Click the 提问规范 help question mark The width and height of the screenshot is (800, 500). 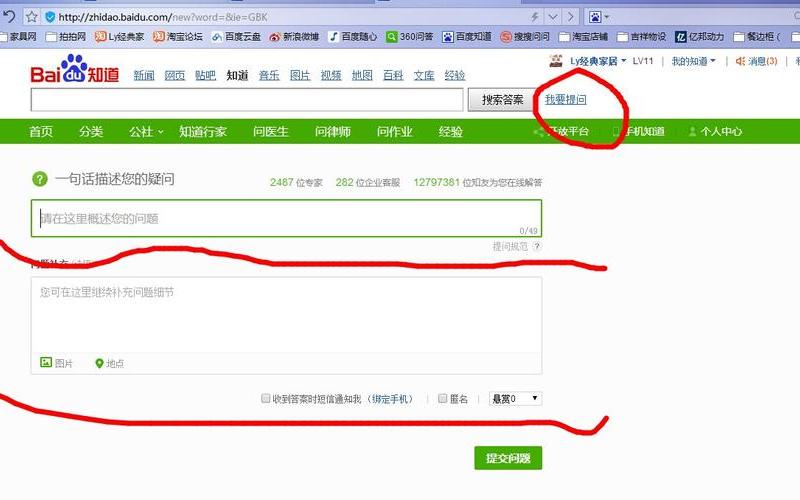537,246
